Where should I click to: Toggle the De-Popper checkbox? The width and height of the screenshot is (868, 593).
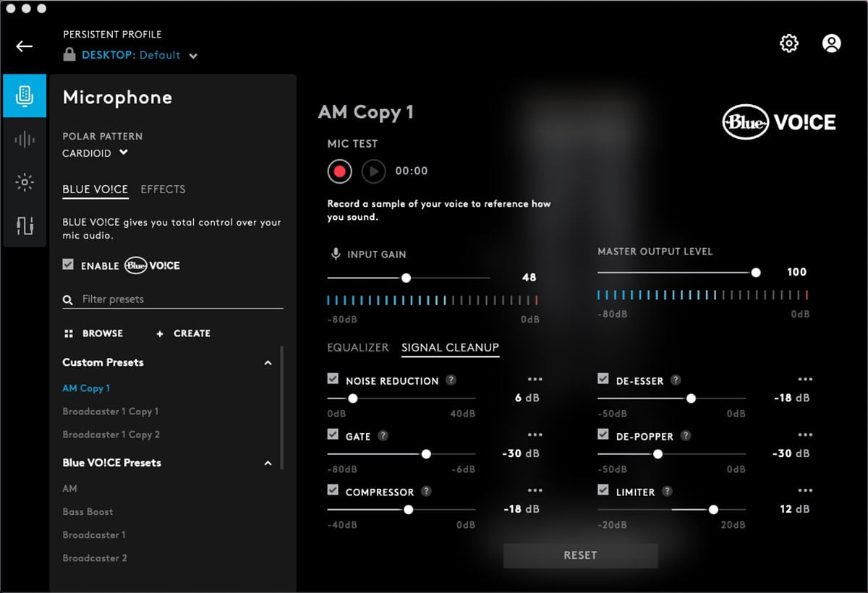click(603, 435)
